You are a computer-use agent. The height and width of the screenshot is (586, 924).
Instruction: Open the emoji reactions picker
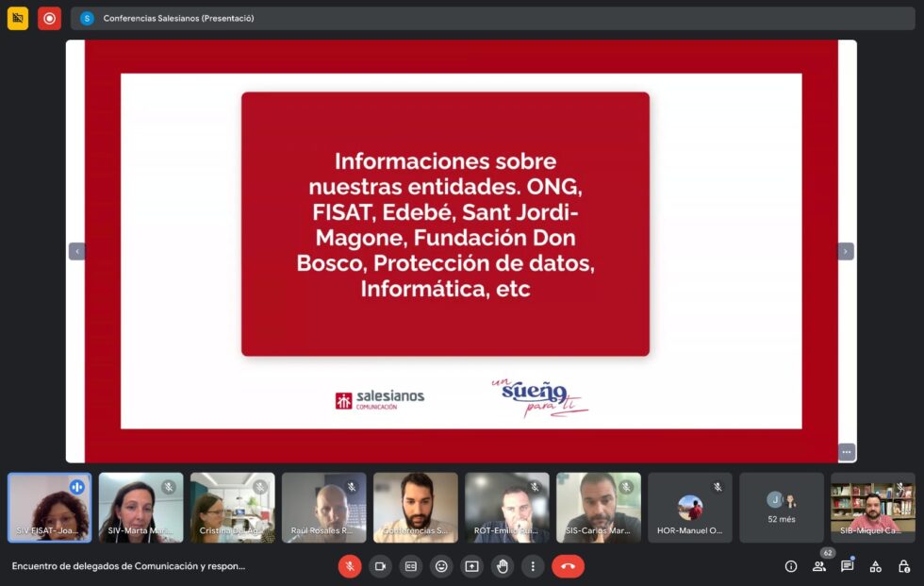(441, 566)
